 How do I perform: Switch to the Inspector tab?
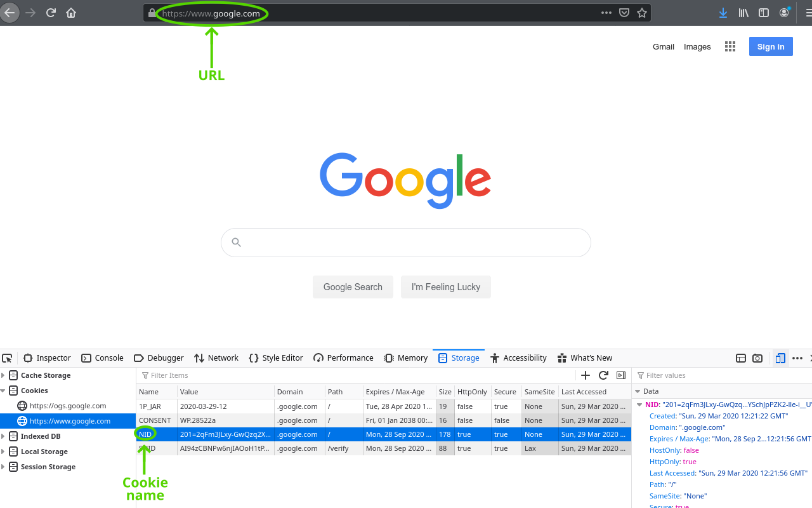47,358
